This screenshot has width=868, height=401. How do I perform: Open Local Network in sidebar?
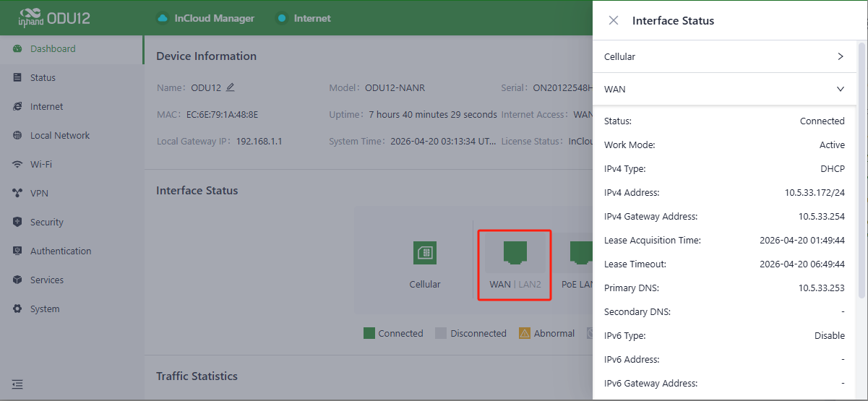tap(60, 136)
